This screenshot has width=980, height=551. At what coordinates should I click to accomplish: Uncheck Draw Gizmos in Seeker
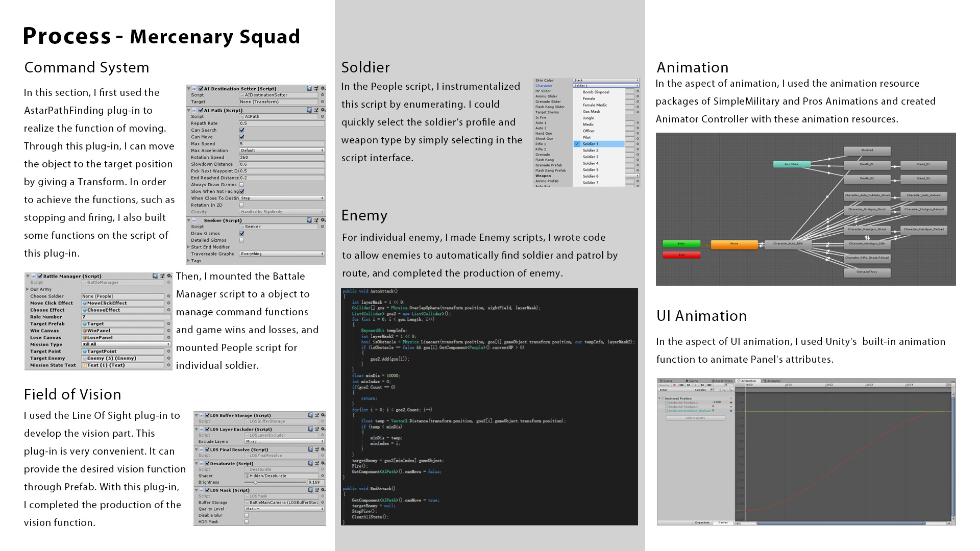pos(241,233)
